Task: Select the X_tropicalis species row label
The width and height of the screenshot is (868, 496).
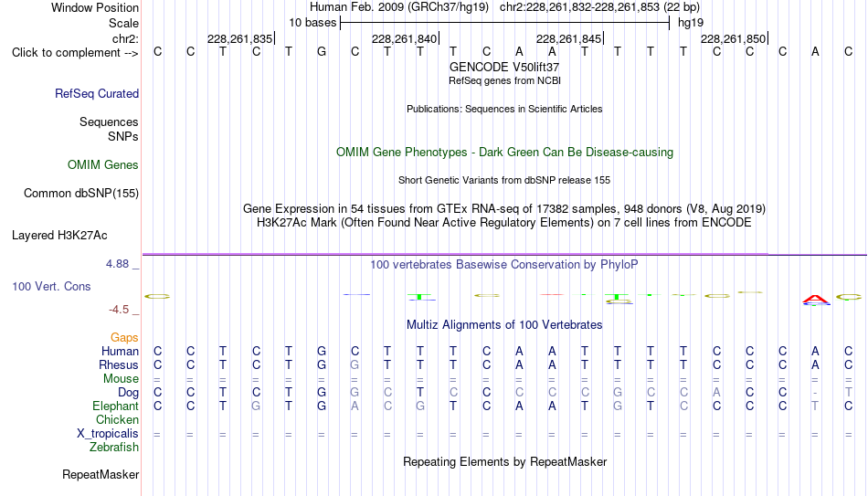Action: click(108, 434)
